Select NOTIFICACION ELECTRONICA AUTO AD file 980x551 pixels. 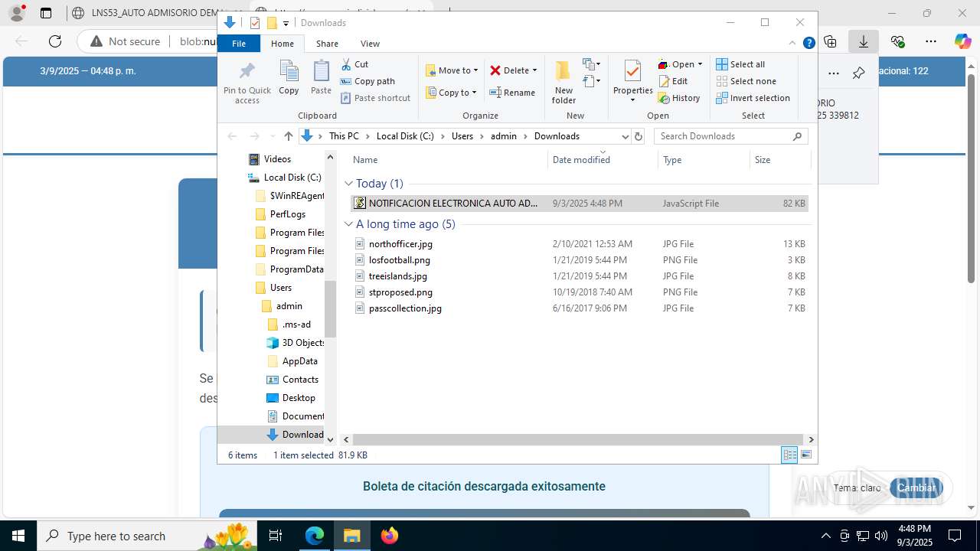click(x=579, y=204)
